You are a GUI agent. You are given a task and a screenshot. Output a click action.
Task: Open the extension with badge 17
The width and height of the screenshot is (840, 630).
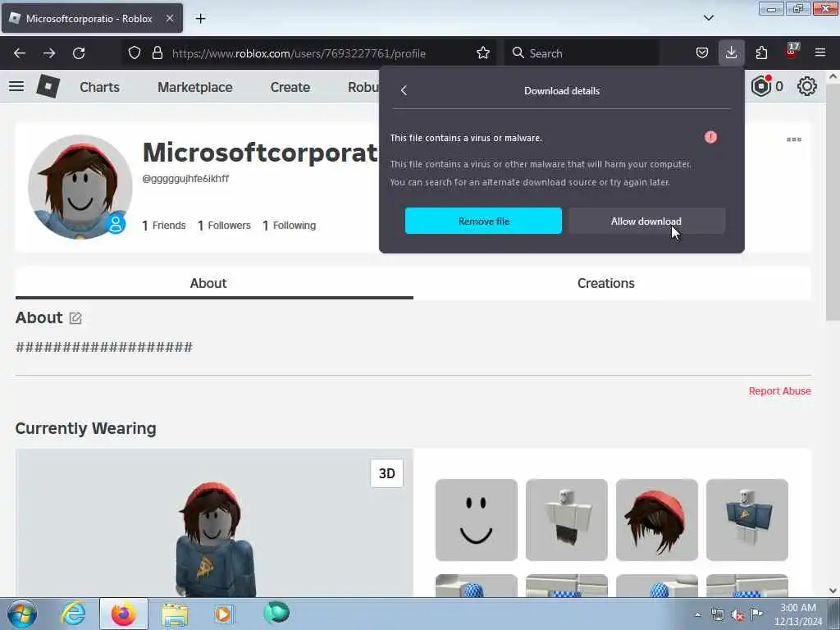tap(792, 52)
